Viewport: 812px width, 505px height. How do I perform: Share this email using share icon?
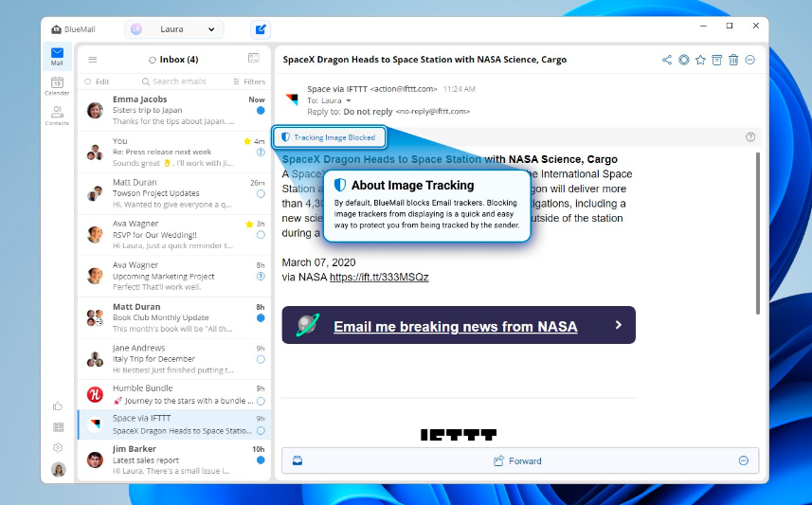[667, 60]
